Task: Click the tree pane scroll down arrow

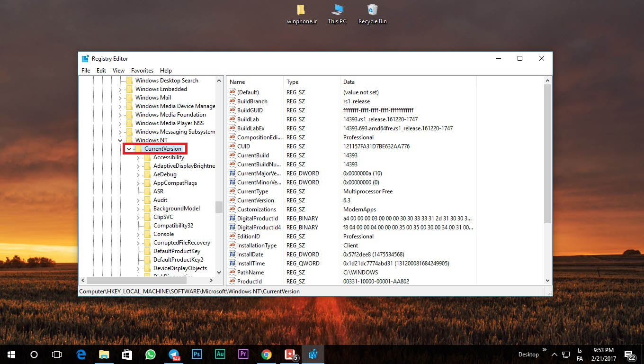Action: (x=219, y=273)
